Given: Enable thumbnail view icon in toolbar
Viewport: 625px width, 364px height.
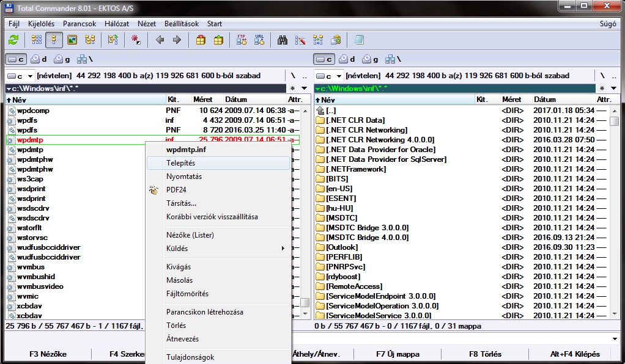Looking at the screenshot, I should (x=72, y=40).
